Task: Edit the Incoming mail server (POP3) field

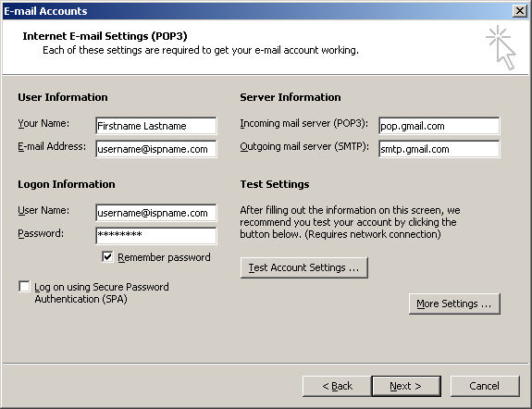Action: point(439,126)
